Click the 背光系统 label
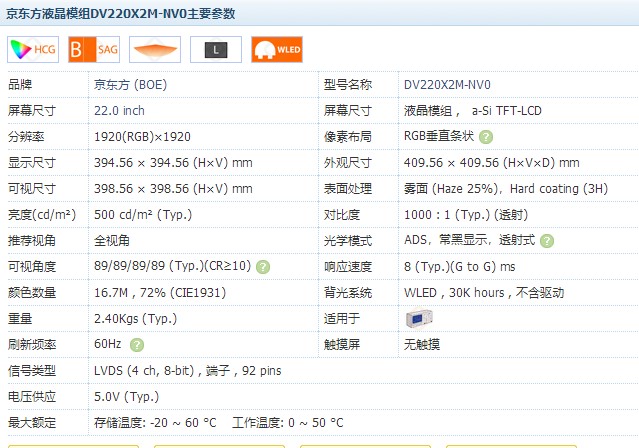This screenshot has width=639, height=448. 348,293
